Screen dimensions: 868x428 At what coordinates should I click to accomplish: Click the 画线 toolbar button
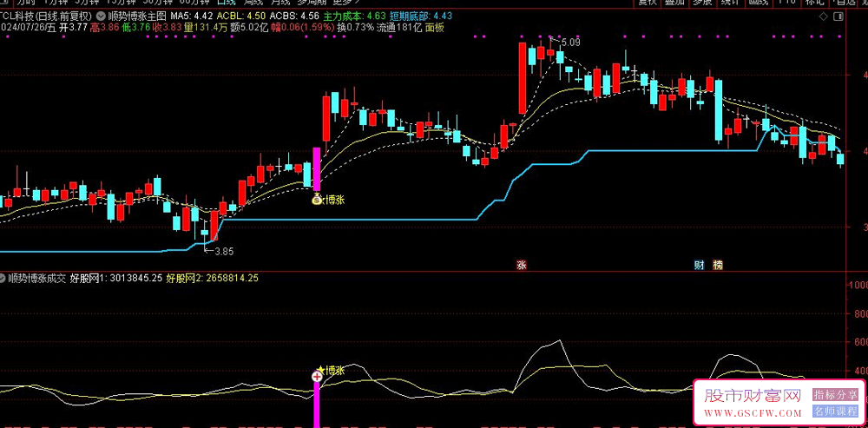point(760,3)
